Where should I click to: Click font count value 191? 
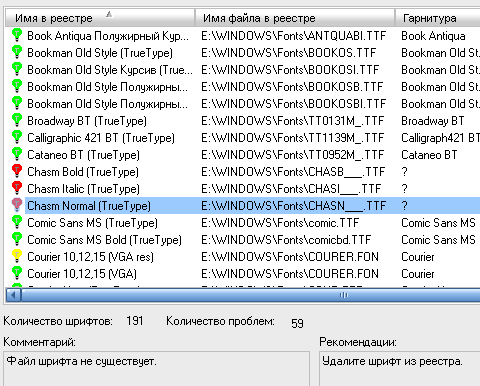(x=135, y=321)
